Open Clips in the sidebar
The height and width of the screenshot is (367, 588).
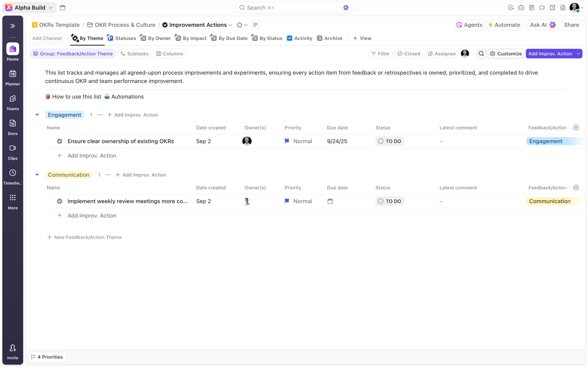[x=13, y=152]
